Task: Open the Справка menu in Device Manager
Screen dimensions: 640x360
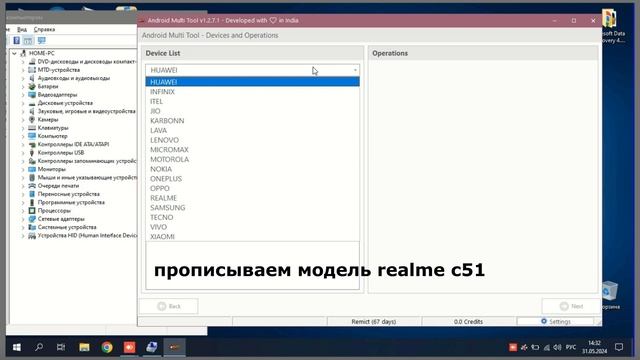Action: [x=44, y=29]
